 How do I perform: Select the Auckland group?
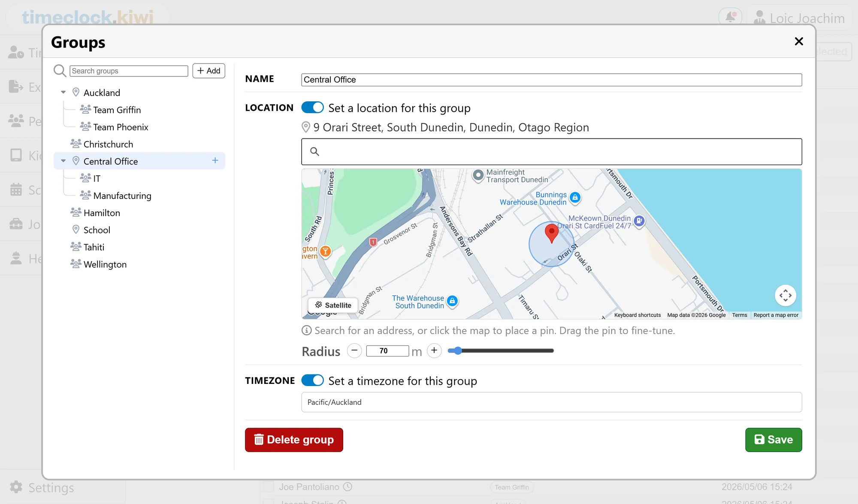point(102,93)
